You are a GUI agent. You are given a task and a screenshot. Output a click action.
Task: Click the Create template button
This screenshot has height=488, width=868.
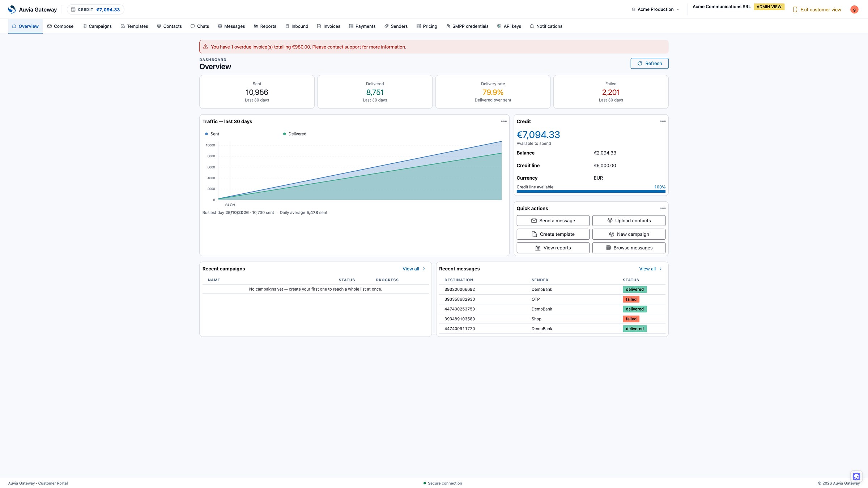click(553, 234)
